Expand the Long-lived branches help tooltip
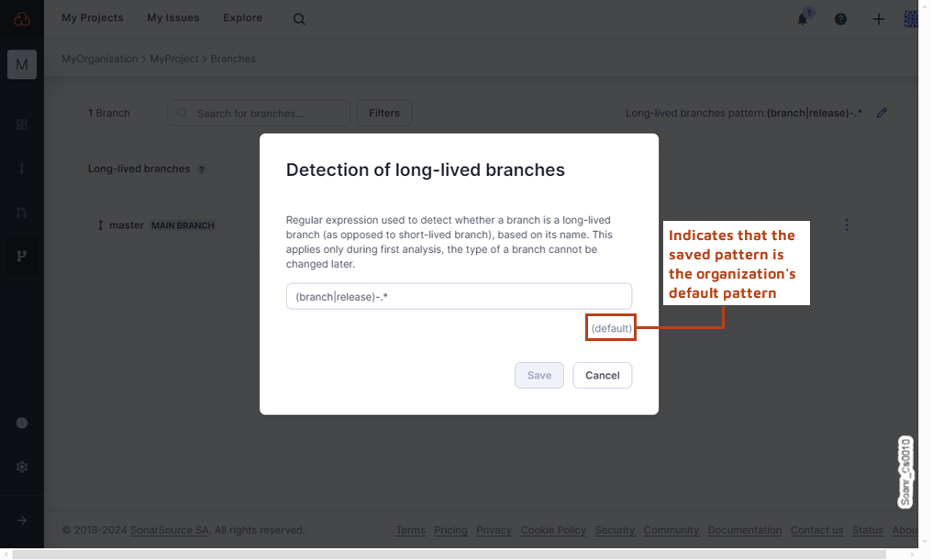Image resolution: width=932 pixels, height=560 pixels. (200, 169)
